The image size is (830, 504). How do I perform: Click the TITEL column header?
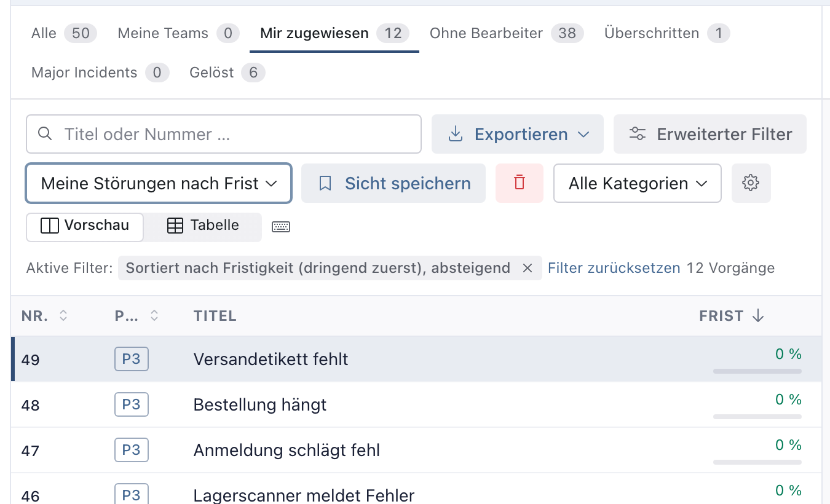pyautogui.click(x=215, y=316)
